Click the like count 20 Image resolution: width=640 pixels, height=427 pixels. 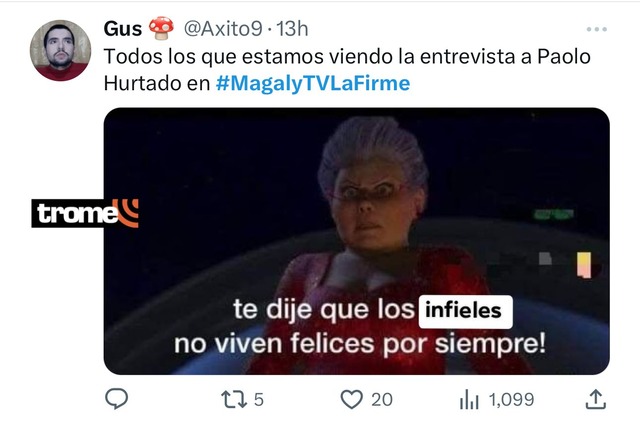coord(382,400)
